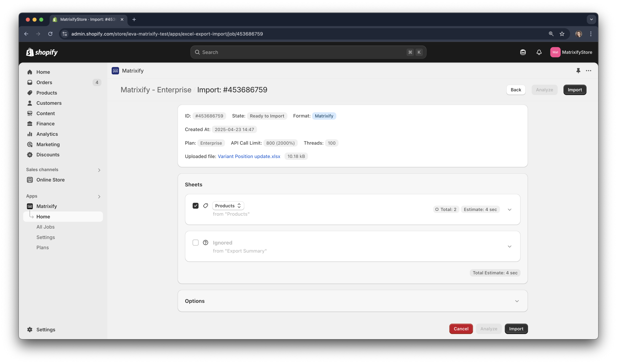Reload the page in browser
Screen dimensions: 617x364
pyautogui.click(x=50, y=34)
